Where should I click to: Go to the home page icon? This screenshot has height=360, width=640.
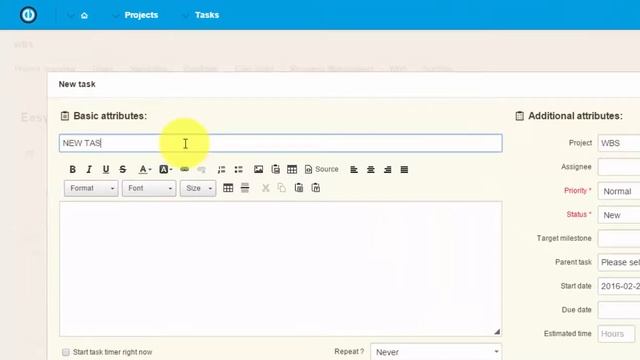(x=84, y=16)
